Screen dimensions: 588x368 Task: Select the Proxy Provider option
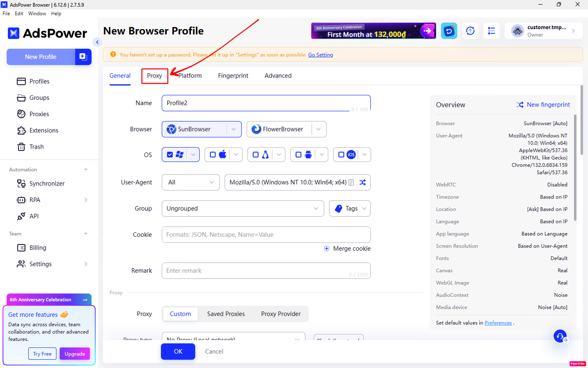click(x=281, y=314)
